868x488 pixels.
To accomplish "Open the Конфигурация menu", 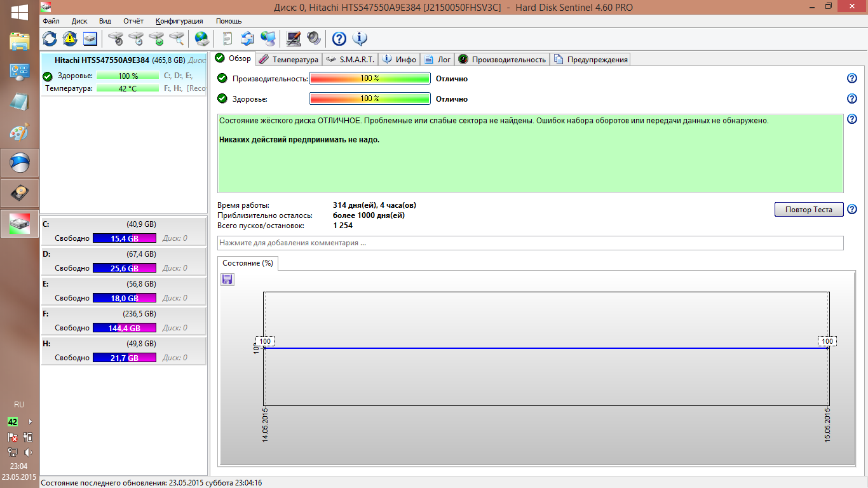I will 180,21.
